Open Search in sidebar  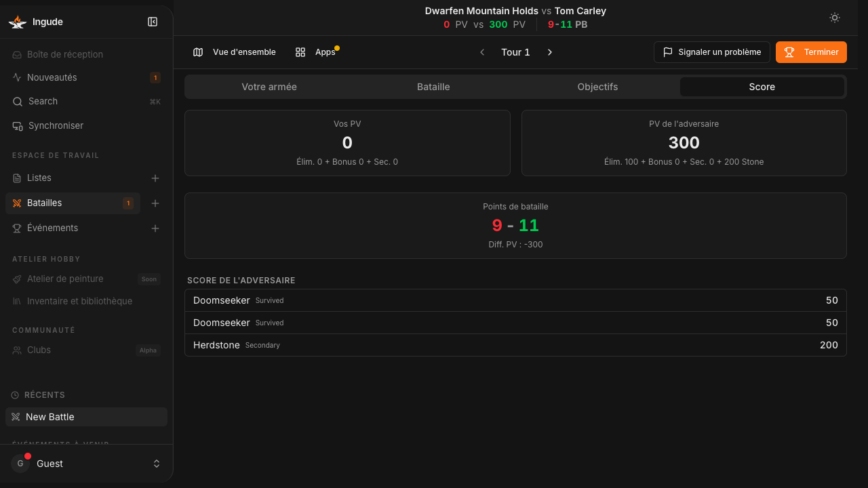pyautogui.click(x=86, y=102)
